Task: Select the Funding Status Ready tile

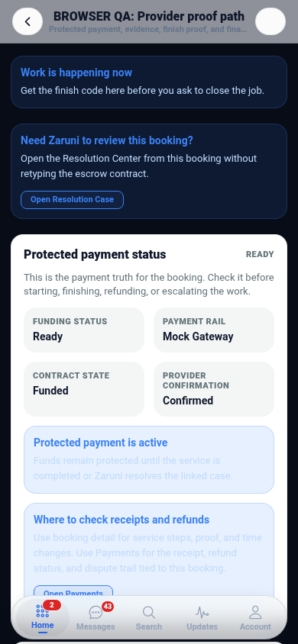Action: [84, 330]
